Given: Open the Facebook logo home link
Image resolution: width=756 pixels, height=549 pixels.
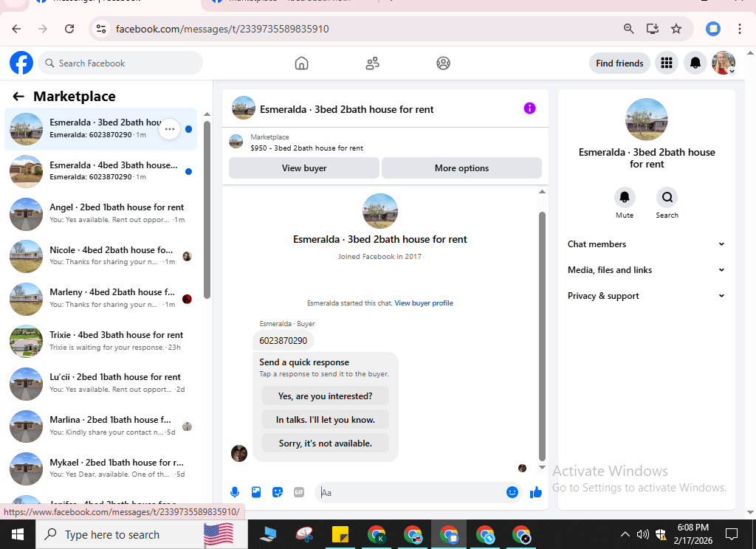Looking at the screenshot, I should coord(21,63).
